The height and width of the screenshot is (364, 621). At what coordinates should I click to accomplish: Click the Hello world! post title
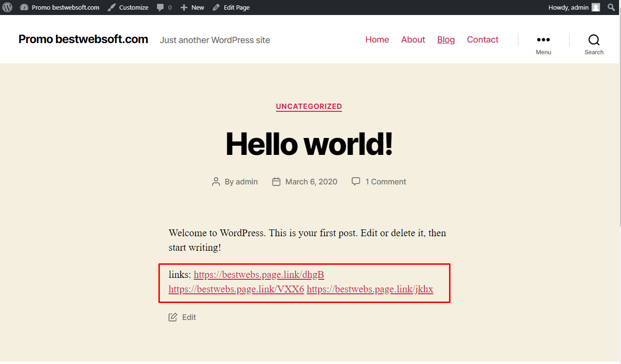(x=309, y=144)
